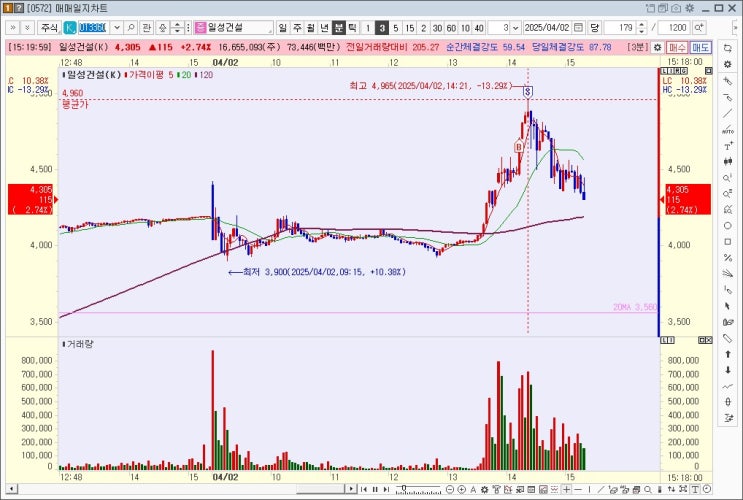
Task: Toggle the crosshair cursor icon
Action: (567, 489)
